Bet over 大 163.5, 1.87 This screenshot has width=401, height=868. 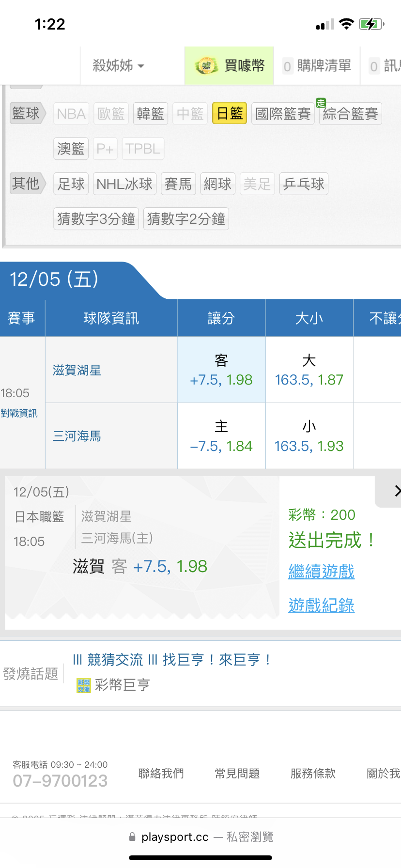click(x=309, y=370)
